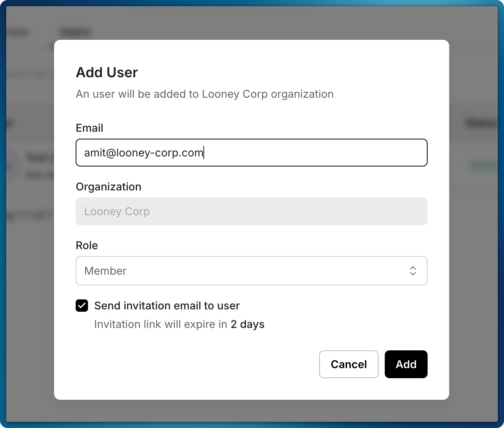The width and height of the screenshot is (504, 428).
Task: Click the bold "2 days" expiry text
Action: (x=247, y=324)
